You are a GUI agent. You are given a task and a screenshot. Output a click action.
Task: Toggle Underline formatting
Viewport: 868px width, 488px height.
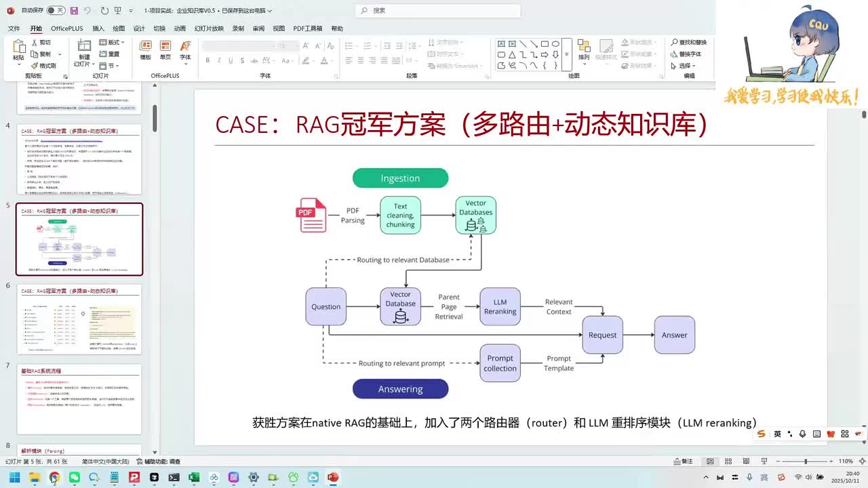click(x=231, y=60)
